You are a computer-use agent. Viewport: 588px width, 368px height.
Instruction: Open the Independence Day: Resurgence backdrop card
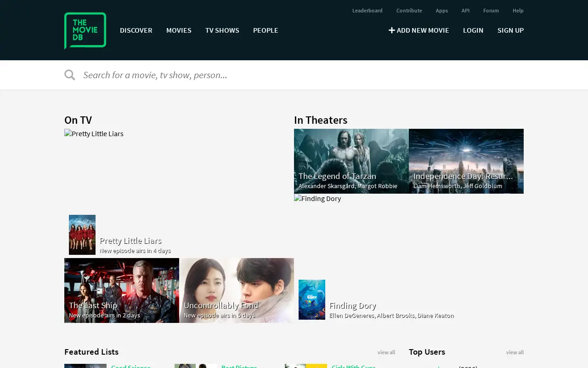coord(466,161)
